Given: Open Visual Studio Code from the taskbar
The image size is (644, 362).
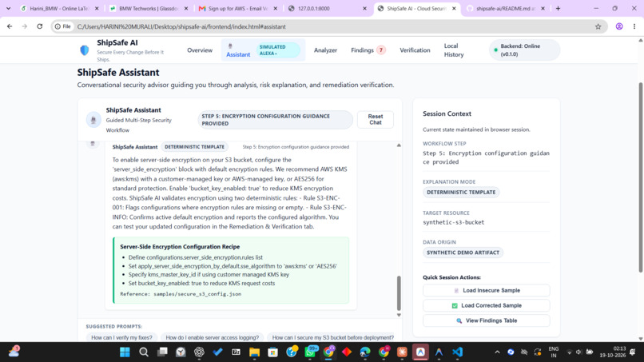Looking at the screenshot, I should (x=457, y=352).
